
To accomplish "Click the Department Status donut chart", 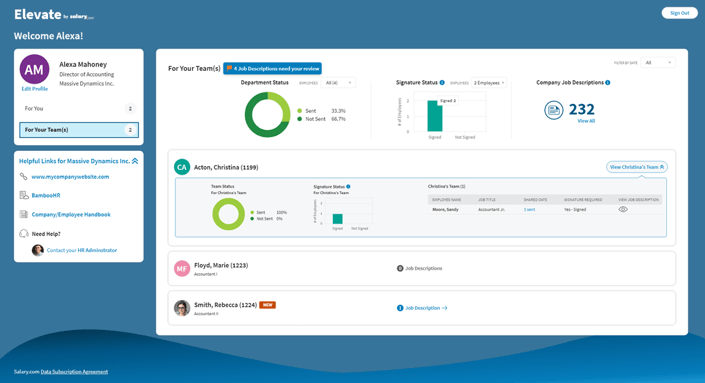I will click(268, 115).
